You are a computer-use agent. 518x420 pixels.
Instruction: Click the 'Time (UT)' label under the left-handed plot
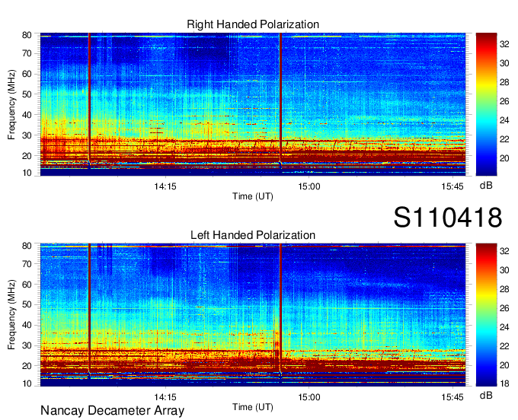[253, 407]
